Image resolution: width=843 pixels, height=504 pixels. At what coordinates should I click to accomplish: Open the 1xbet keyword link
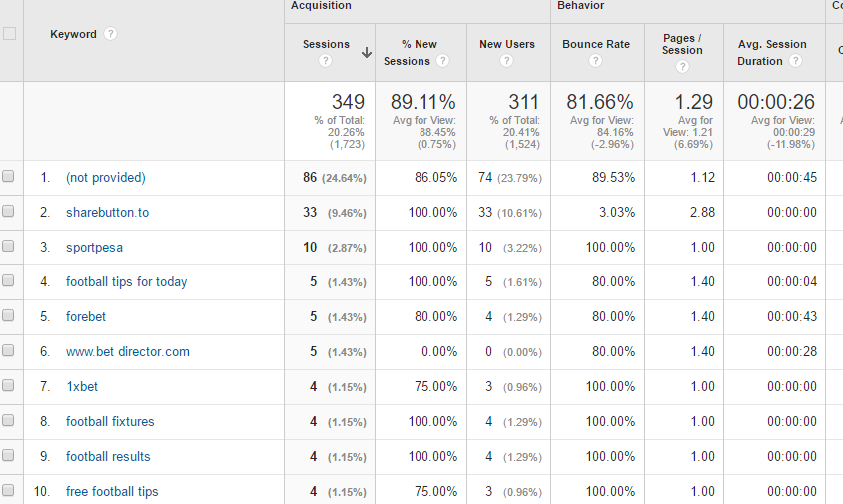click(82, 387)
